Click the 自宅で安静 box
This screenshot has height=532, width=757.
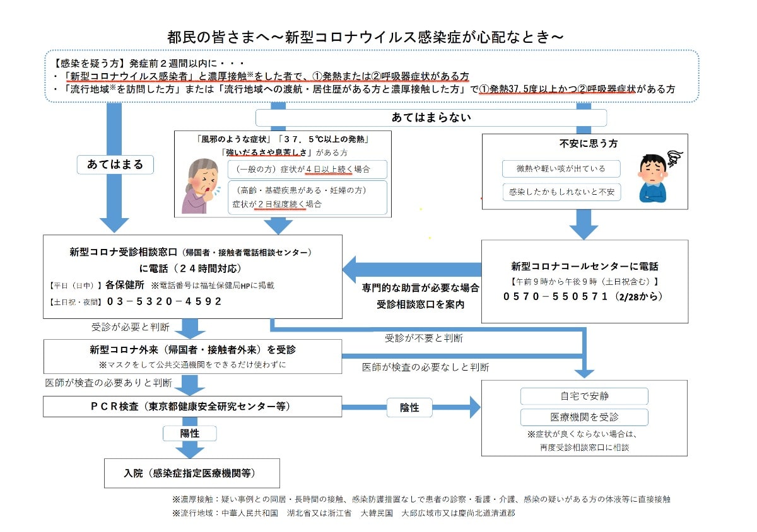[584, 396]
